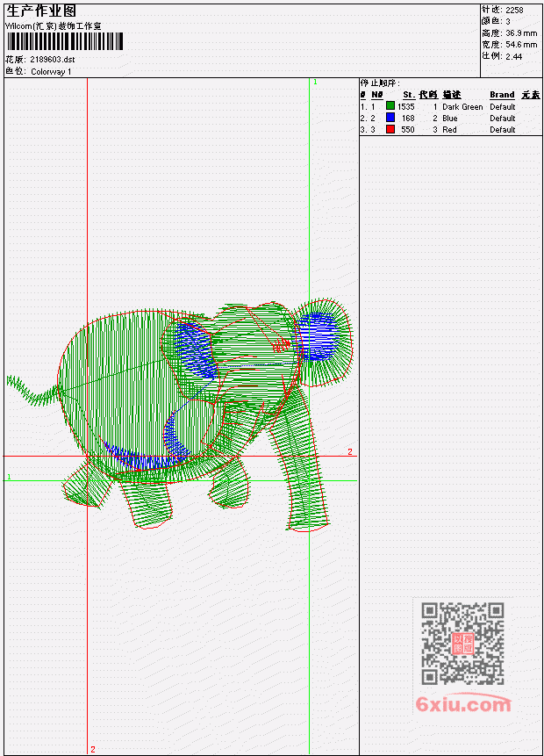
Task: Click the file name 2189603.dst
Action: pyautogui.click(x=53, y=60)
